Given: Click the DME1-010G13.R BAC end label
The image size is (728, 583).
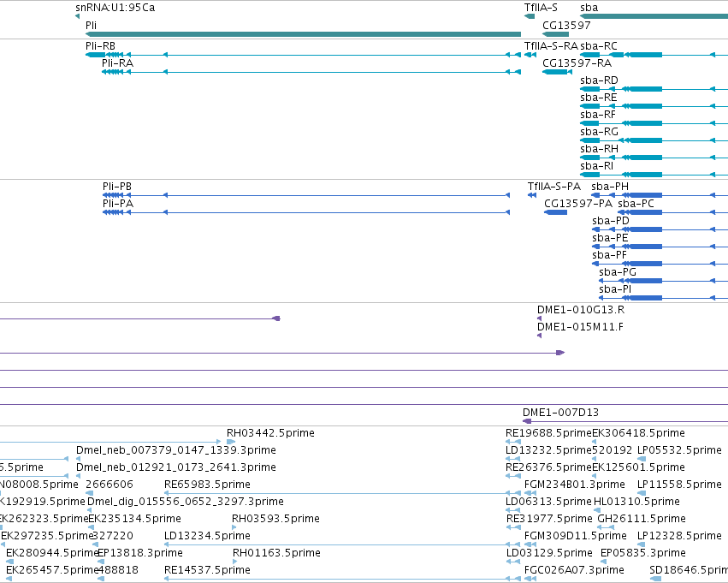Looking at the screenshot, I should (x=581, y=310).
